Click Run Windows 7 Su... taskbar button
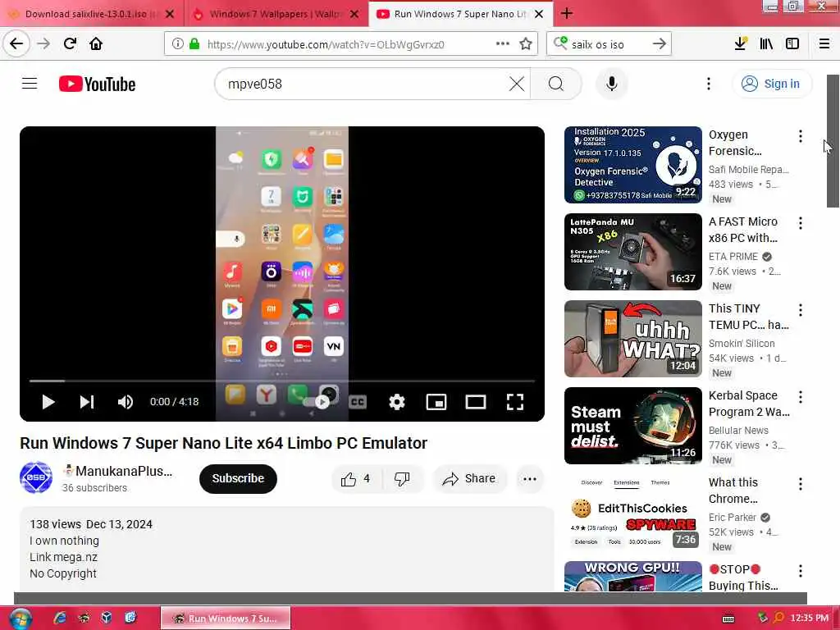The height and width of the screenshot is (630, 840). (x=226, y=619)
